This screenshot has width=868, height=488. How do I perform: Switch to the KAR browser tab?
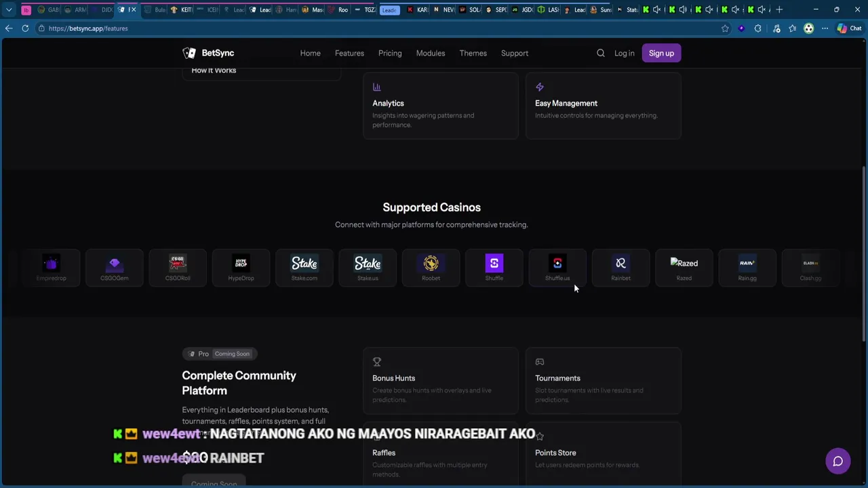pos(418,9)
